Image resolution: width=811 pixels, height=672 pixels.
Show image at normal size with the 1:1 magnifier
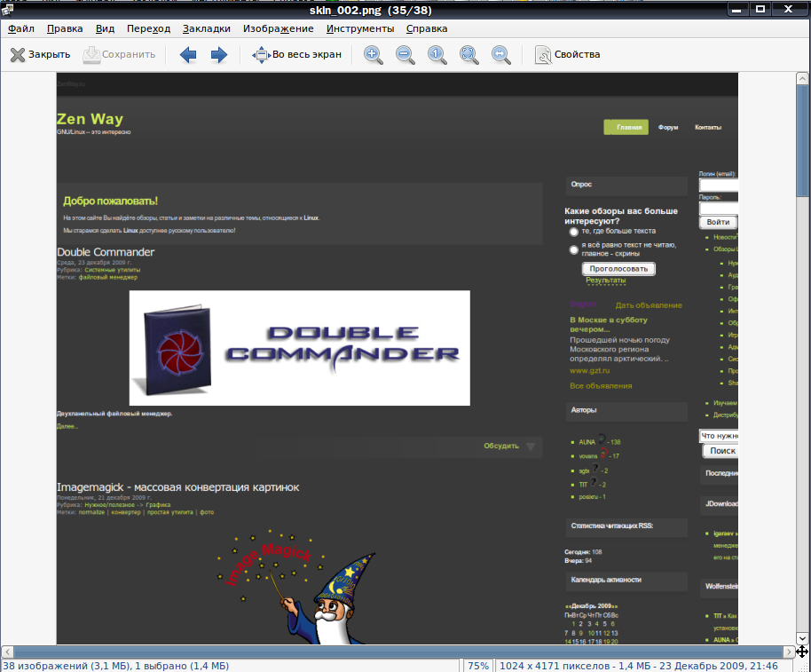click(437, 54)
